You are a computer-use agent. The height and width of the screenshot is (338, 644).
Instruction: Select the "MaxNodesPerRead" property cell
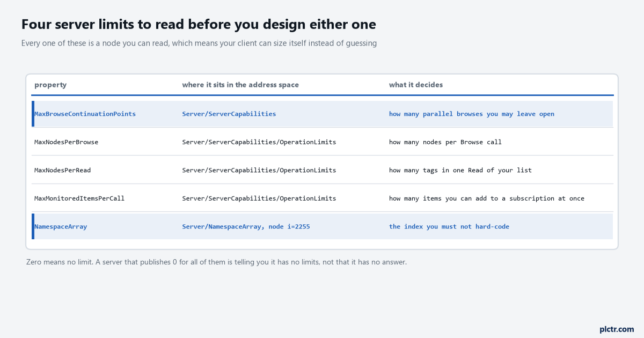pos(62,170)
